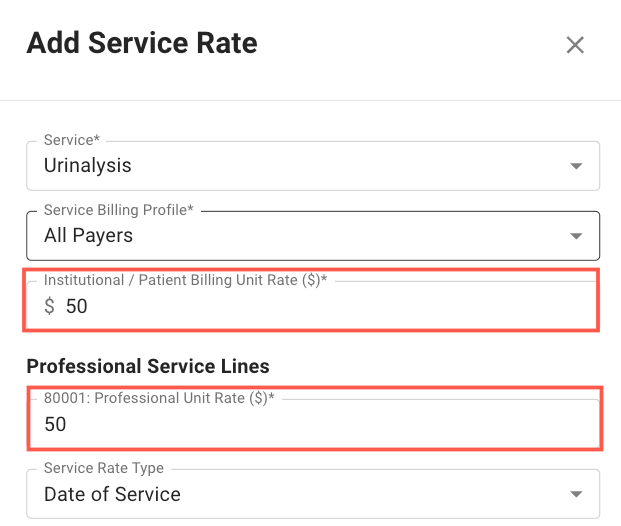
Task: Focus the Institutional / Patient Billing Unit Rate field
Action: [313, 305]
